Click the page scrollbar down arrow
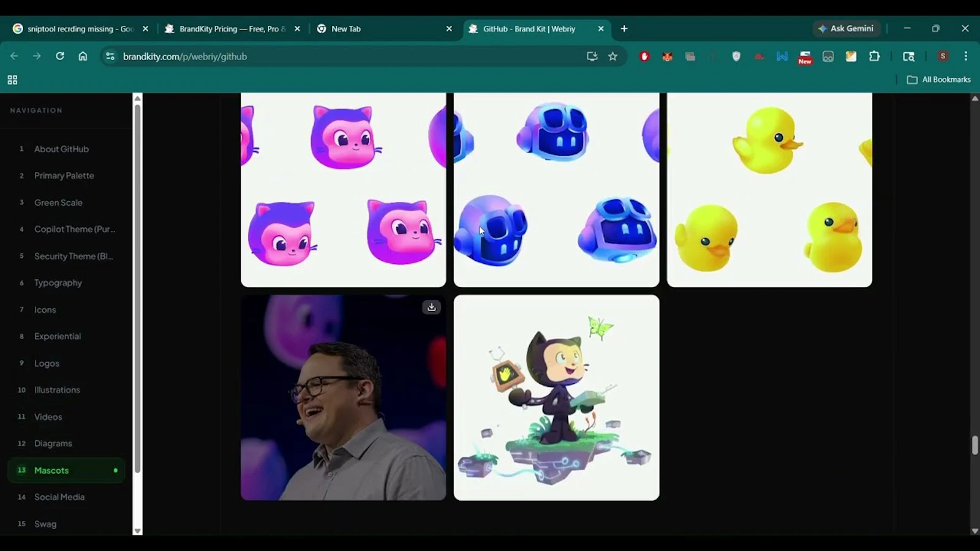Screen dimensions: 980x551 pyautogui.click(x=974, y=531)
